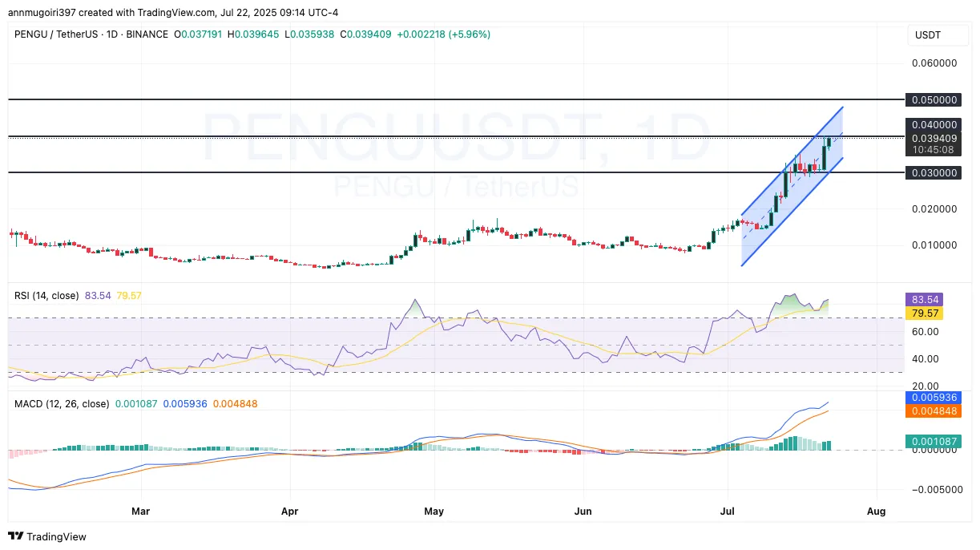This screenshot has height=550, width=980.
Task: Click the change percentage (+5.96%)
Action: tap(467, 34)
